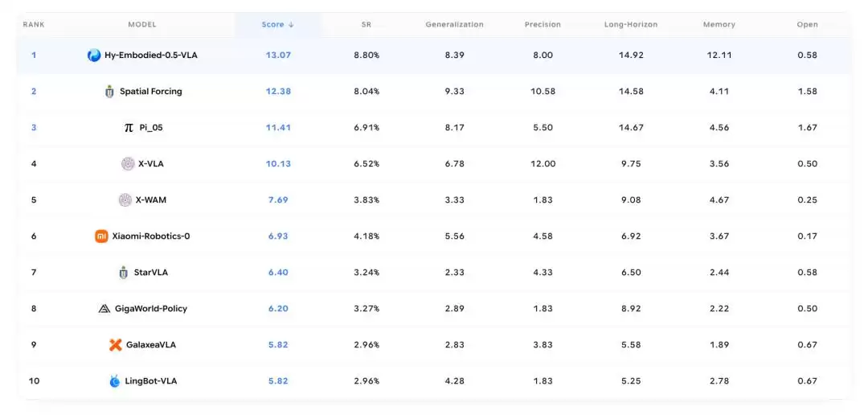Sort by the Generalization column header
Screen dimensions: 868x415
pyautogui.click(x=454, y=24)
